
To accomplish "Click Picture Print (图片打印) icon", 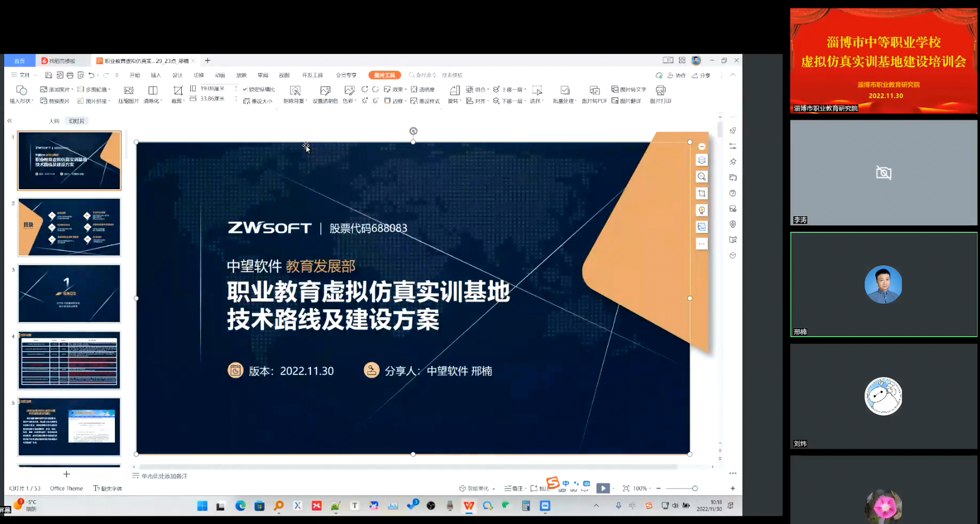I will click(661, 90).
